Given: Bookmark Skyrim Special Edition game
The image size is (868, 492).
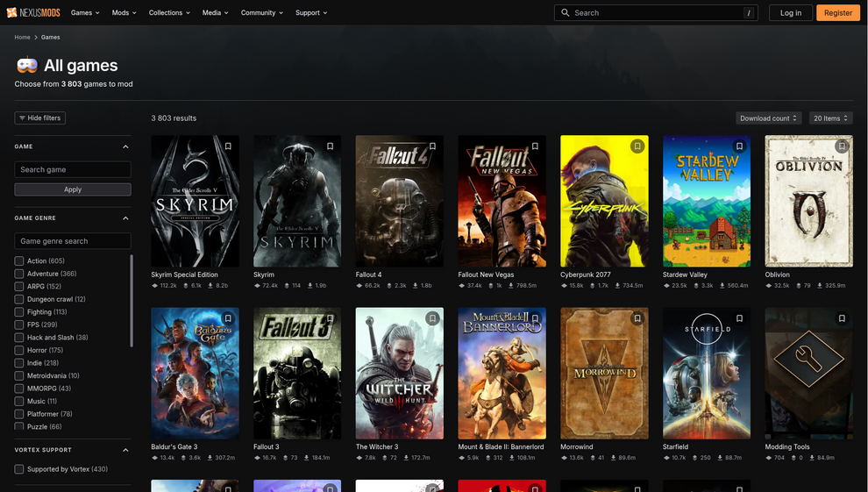Looking at the screenshot, I should [x=228, y=146].
